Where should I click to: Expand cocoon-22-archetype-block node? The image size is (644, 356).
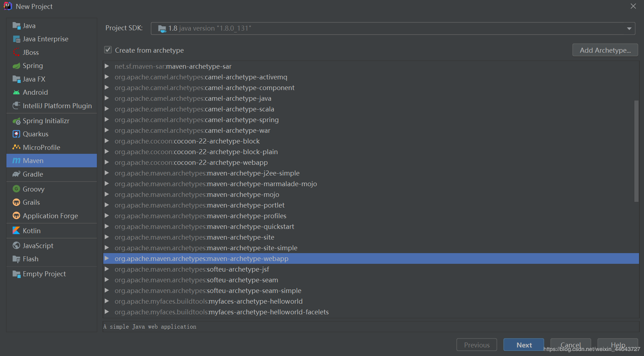107,141
